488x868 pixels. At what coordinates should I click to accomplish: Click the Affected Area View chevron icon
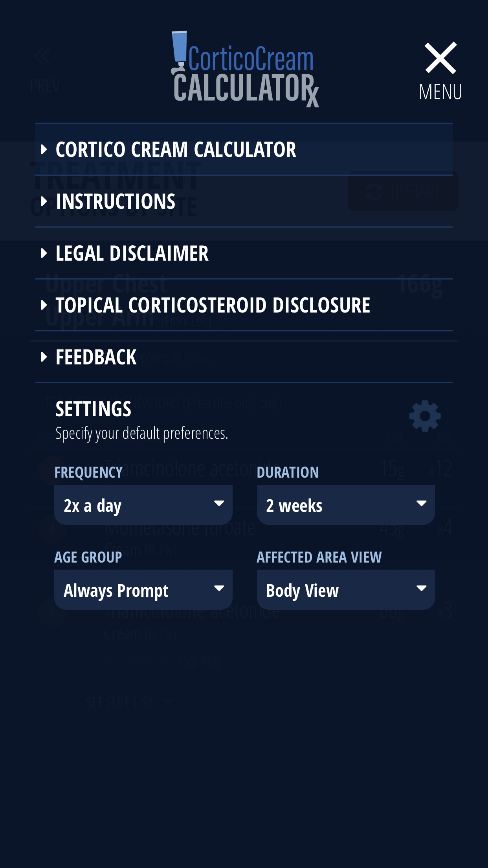coord(422,588)
